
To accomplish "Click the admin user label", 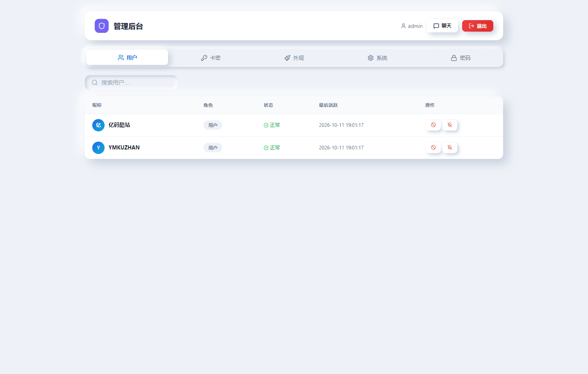I will pos(412,26).
